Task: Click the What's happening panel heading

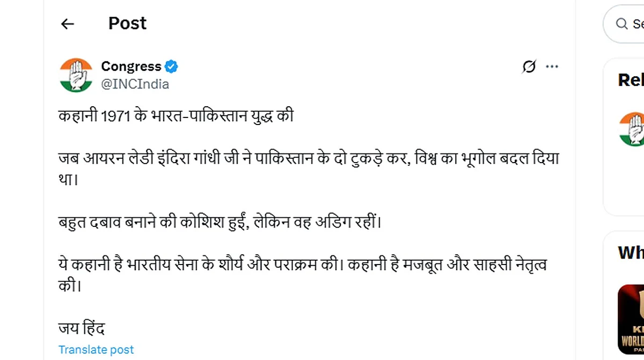Action: [631, 252]
